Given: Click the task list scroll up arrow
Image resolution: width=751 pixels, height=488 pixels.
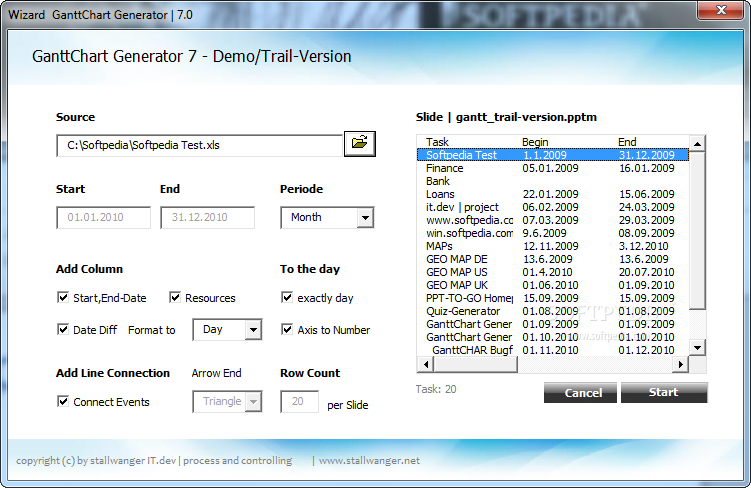Looking at the screenshot, I should [x=697, y=144].
